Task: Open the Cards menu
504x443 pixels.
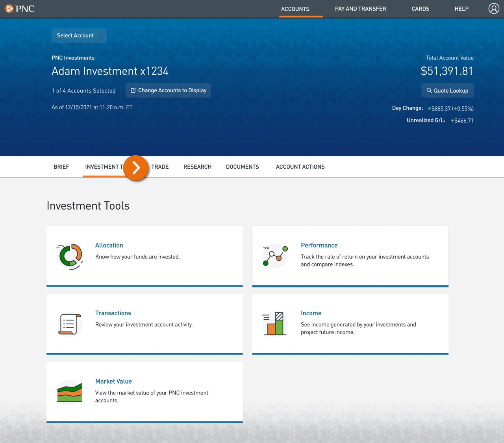Action: 420,9
